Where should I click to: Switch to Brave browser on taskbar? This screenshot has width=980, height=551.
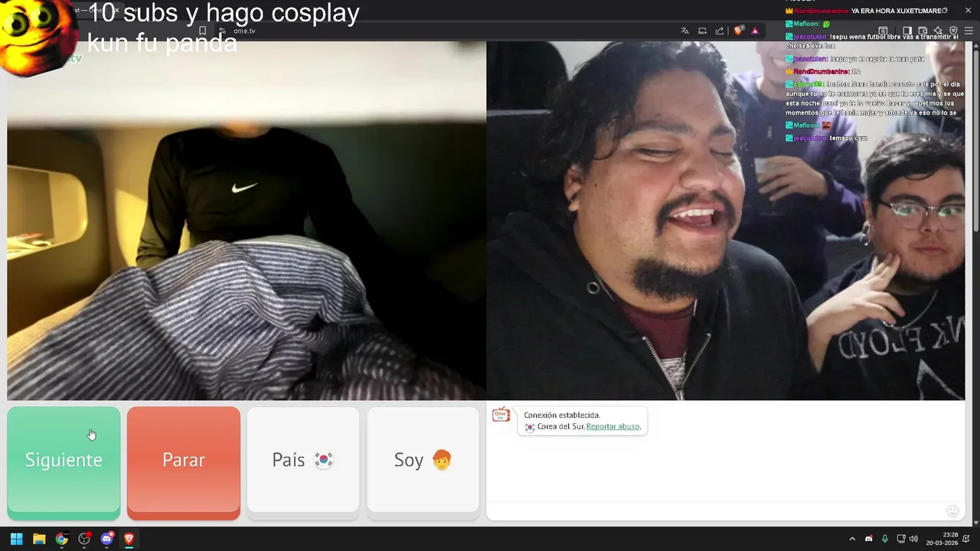pos(129,539)
